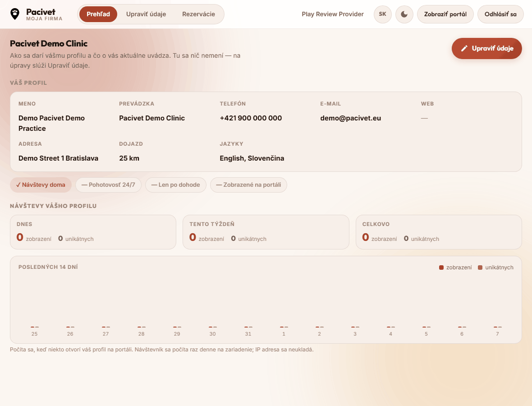Click address Demo Street 1 Bratislava

(58, 158)
